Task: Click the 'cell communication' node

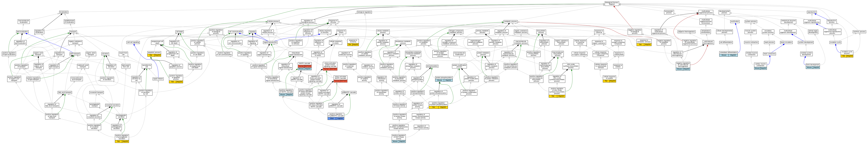Action: [236, 32]
